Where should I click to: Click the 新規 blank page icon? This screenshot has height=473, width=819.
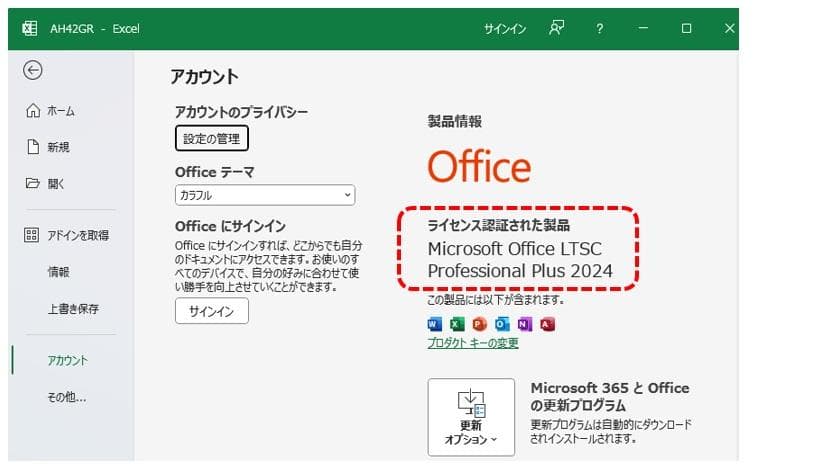[x=33, y=147]
